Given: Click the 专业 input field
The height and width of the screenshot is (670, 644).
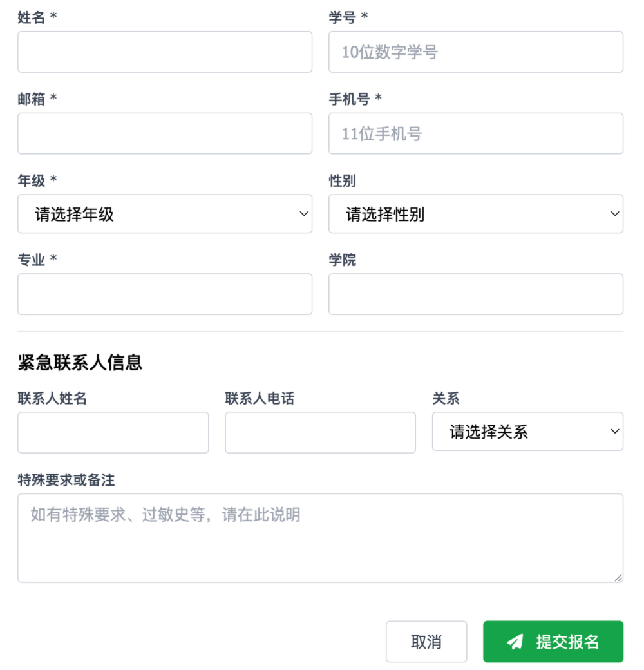Looking at the screenshot, I should pos(164,294).
